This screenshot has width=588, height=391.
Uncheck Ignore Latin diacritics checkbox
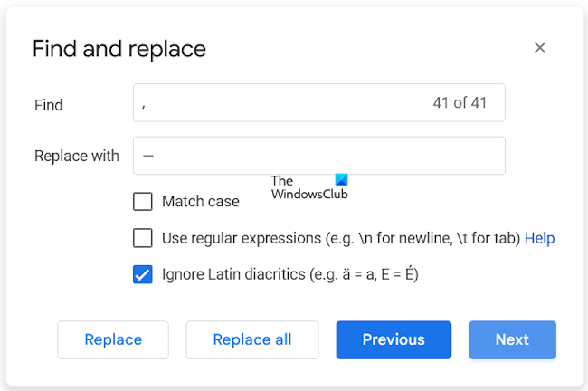tap(143, 274)
